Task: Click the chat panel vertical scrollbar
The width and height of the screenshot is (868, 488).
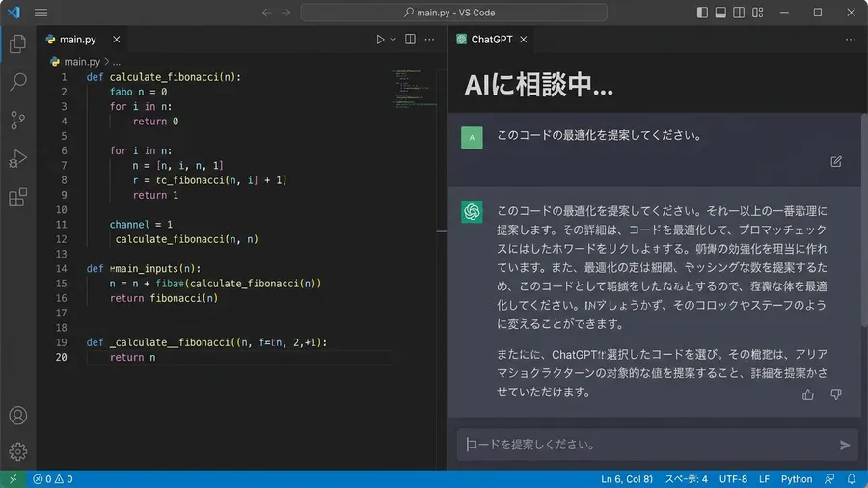Action: pos(864,219)
